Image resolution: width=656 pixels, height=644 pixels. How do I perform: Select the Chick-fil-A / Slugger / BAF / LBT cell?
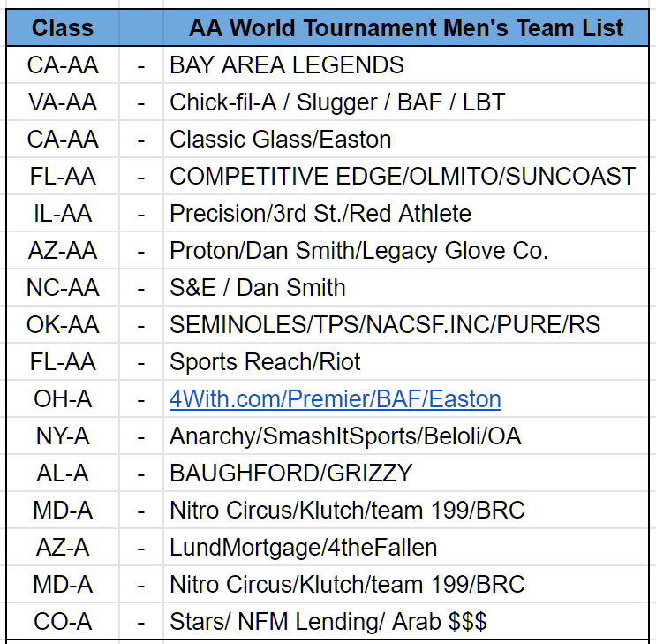(x=406, y=102)
